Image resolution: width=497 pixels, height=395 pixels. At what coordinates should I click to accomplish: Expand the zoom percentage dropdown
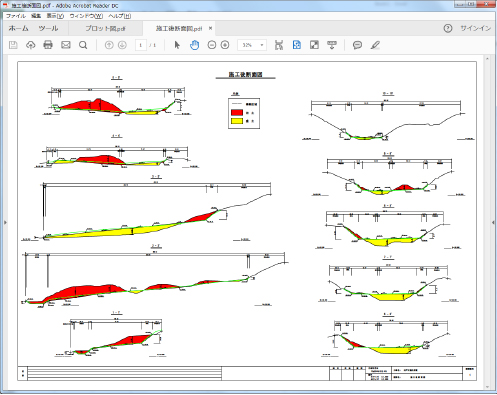point(262,45)
